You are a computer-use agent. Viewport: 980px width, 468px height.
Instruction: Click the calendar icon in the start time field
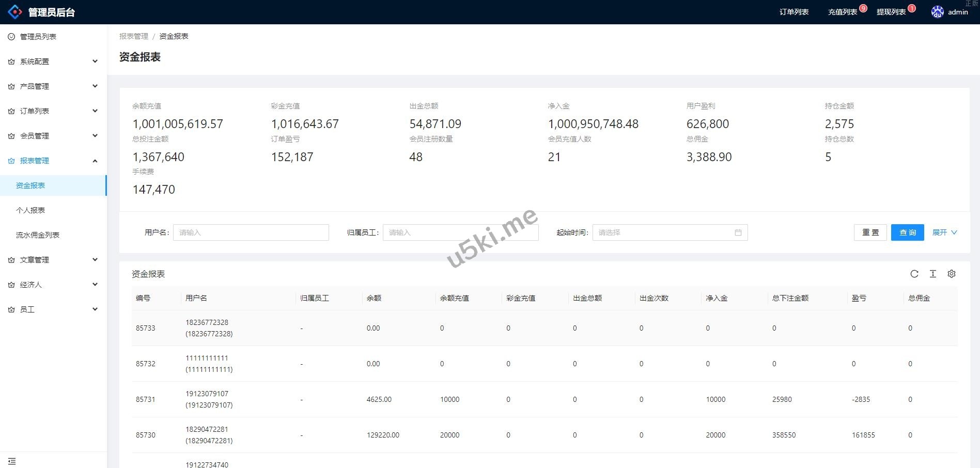coord(738,232)
